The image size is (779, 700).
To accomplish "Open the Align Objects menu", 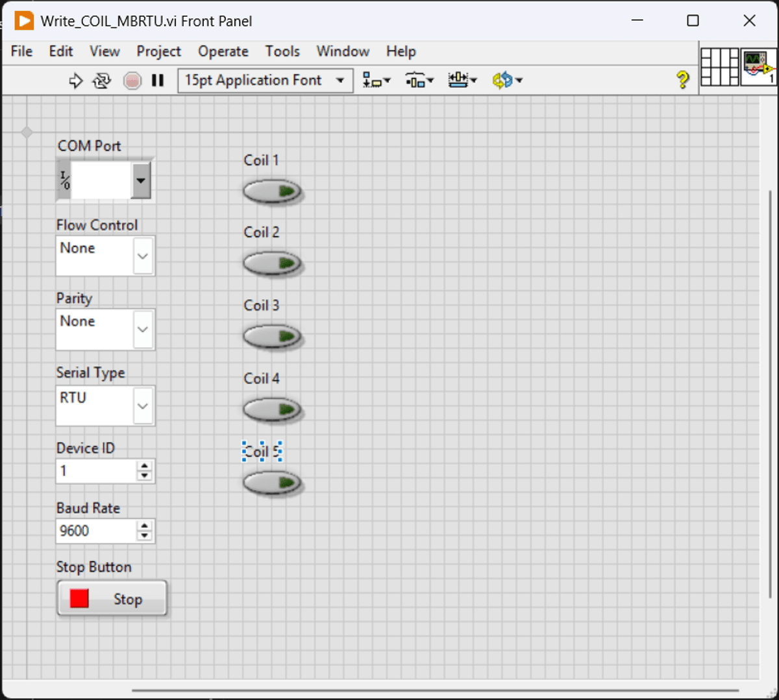I will click(x=377, y=80).
